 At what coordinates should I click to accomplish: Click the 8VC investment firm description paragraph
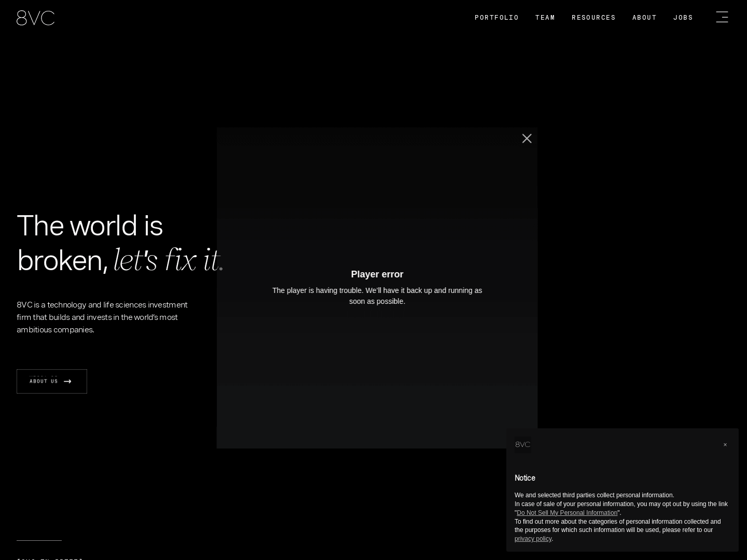102,317
